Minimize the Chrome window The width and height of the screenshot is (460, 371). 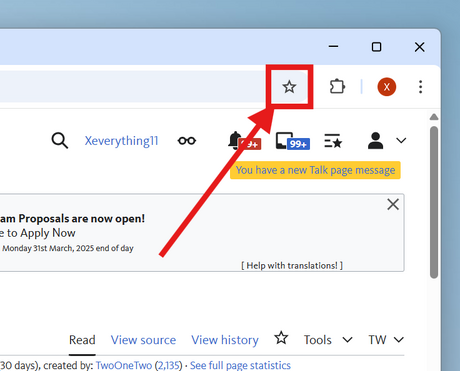[333, 47]
